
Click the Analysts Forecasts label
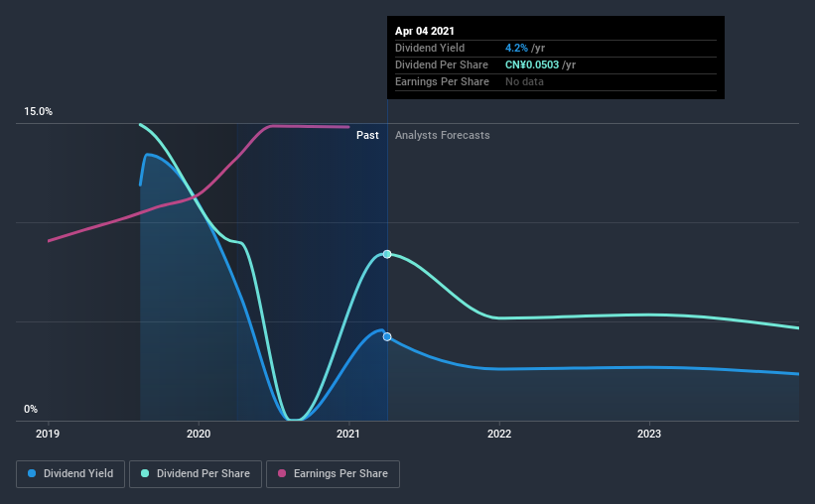(x=443, y=135)
